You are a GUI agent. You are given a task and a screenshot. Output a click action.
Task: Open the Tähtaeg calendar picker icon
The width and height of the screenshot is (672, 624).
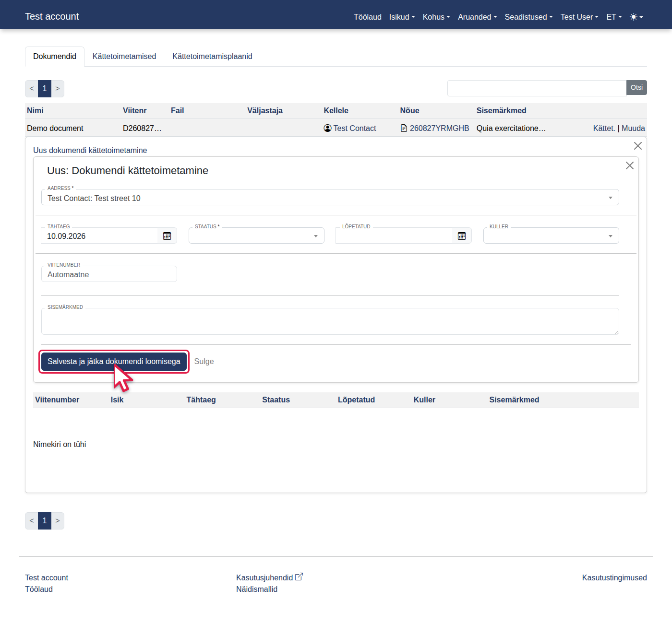(x=167, y=236)
